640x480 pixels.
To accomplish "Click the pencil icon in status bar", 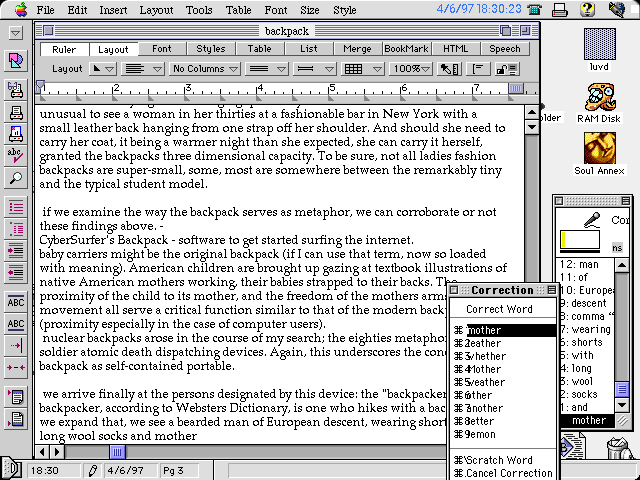I will pyautogui.click(x=93, y=471).
